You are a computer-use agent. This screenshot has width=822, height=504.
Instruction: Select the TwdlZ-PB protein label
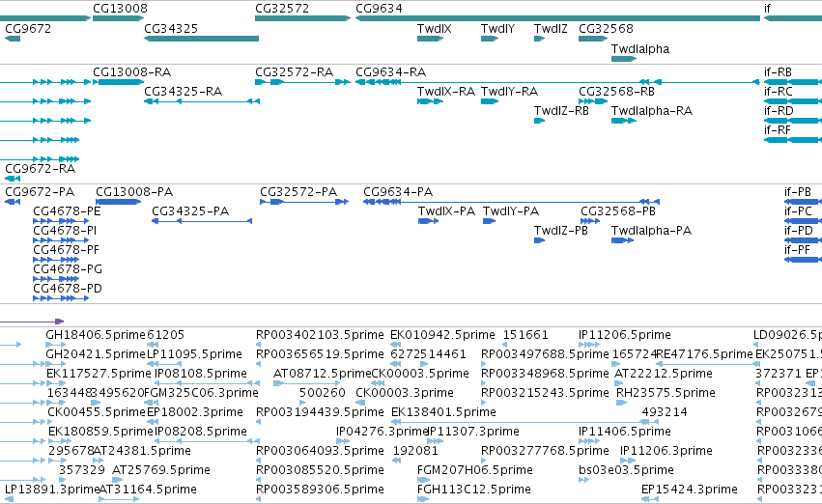click(x=561, y=231)
